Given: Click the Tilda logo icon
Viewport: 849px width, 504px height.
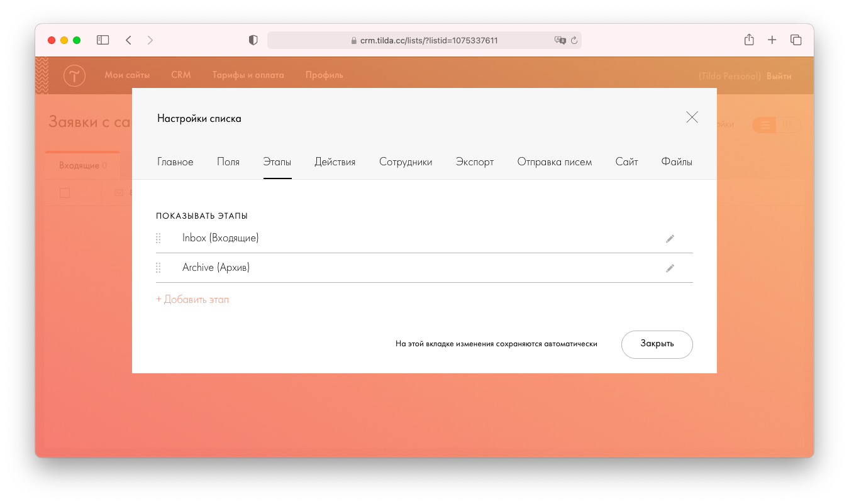Looking at the screenshot, I should [74, 75].
